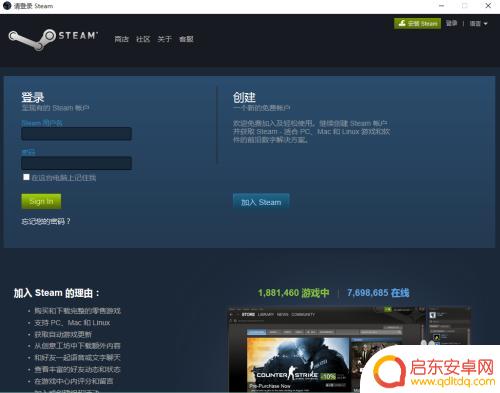
Task: Open the 客服 support page
Action: pos(186,39)
